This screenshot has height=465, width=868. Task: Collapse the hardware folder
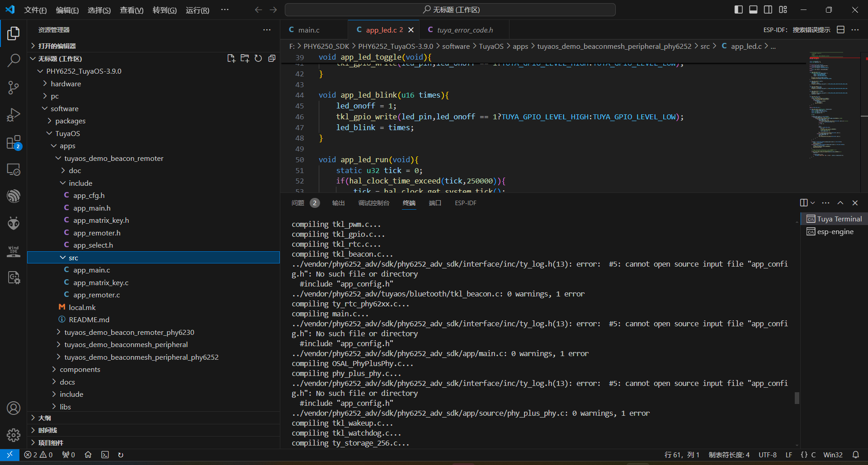pos(153,84)
